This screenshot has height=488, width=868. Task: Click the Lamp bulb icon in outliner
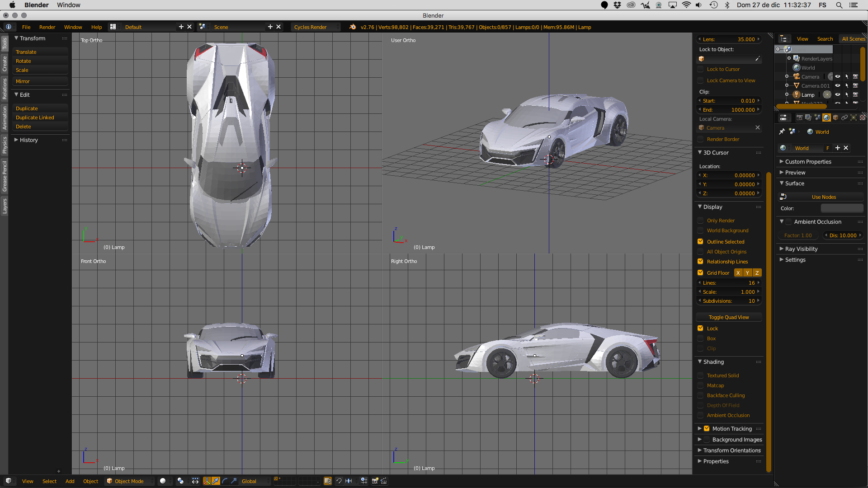[x=797, y=95]
